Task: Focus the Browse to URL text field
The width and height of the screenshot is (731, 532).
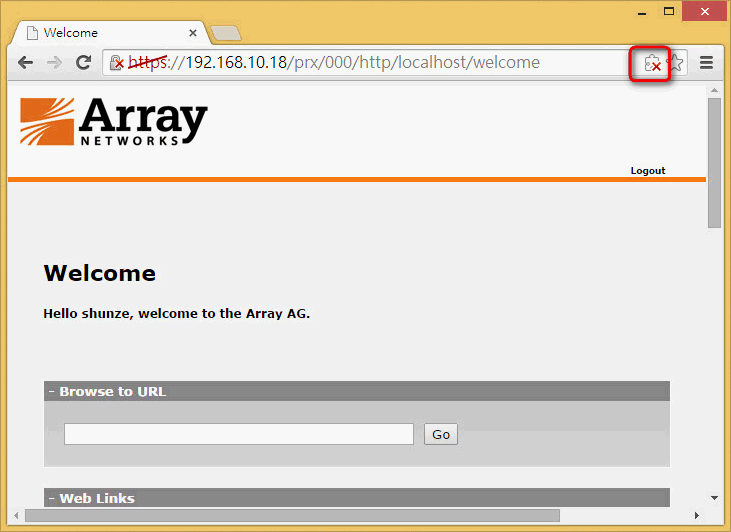Action: [239, 434]
